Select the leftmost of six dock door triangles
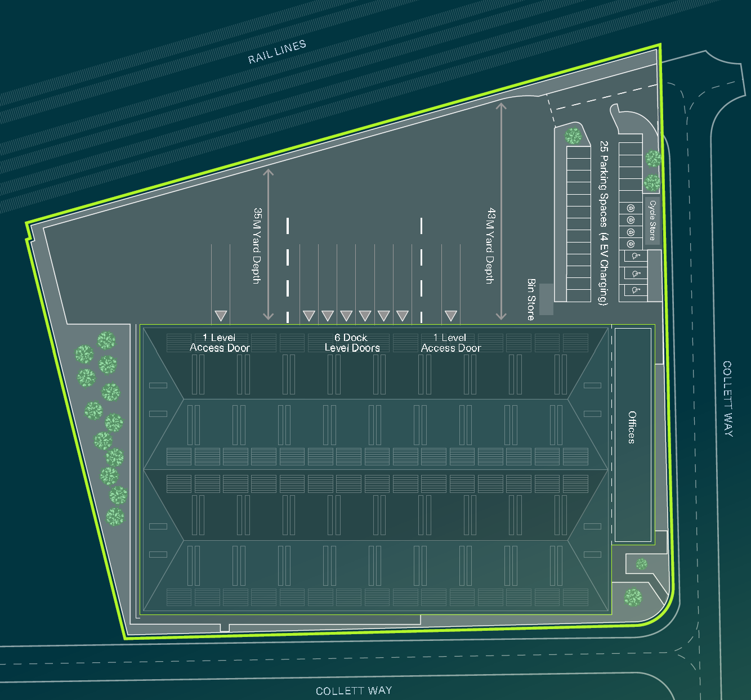This screenshot has height=700, width=751. tap(309, 316)
